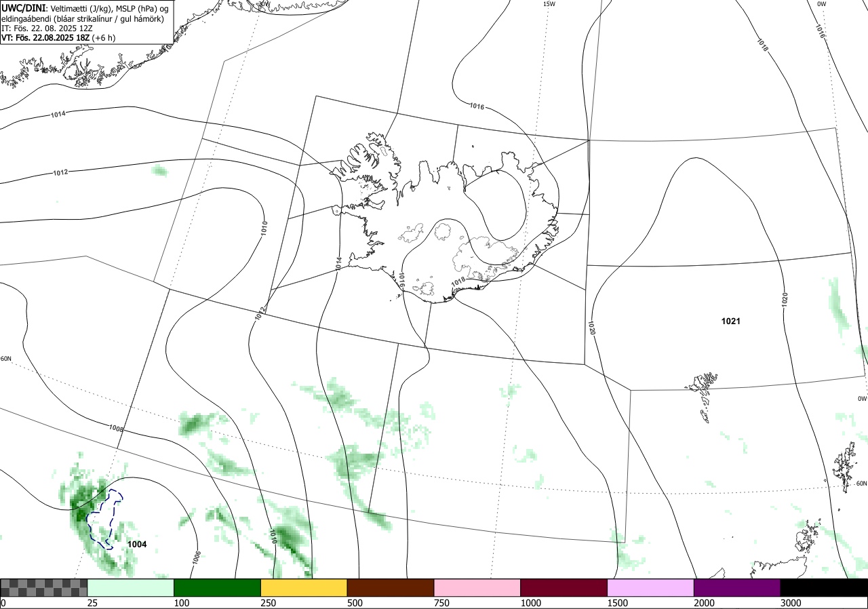Click the legend value "1000"
Image resolution: width=868 pixels, height=609 pixels.
click(x=531, y=603)
